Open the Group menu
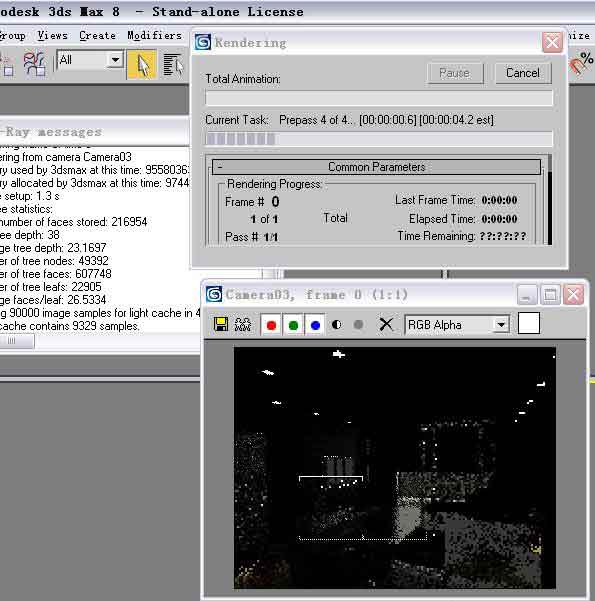 (x=13, y=36)
